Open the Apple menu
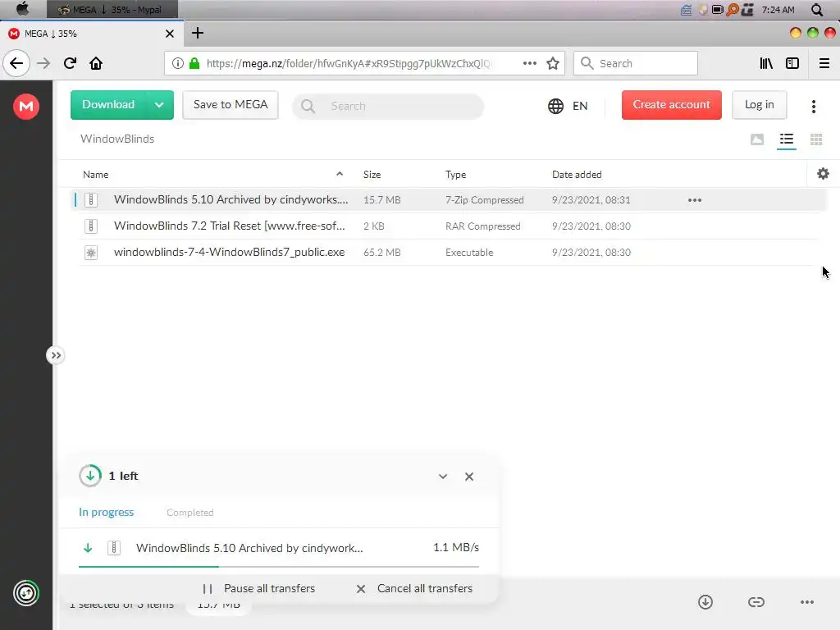 [22, 9]
